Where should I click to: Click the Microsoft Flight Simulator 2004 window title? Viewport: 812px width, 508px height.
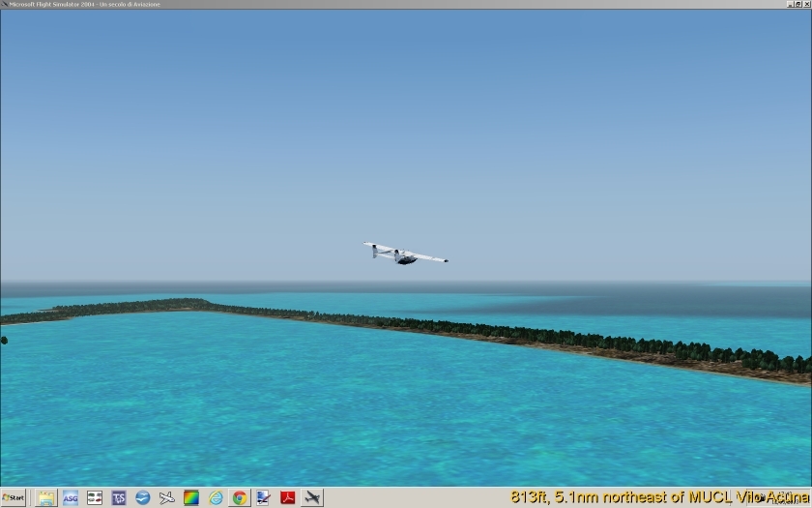[x=84, y=4]
